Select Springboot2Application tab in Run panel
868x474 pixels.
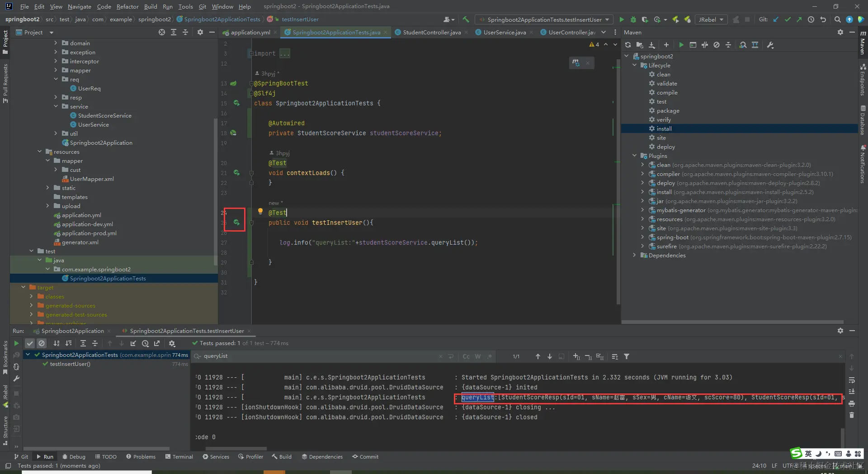(72, 331)
